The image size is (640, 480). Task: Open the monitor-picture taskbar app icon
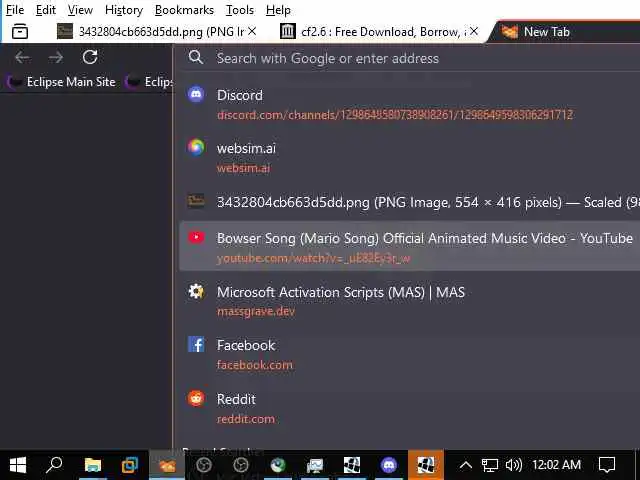pos(315,465)
